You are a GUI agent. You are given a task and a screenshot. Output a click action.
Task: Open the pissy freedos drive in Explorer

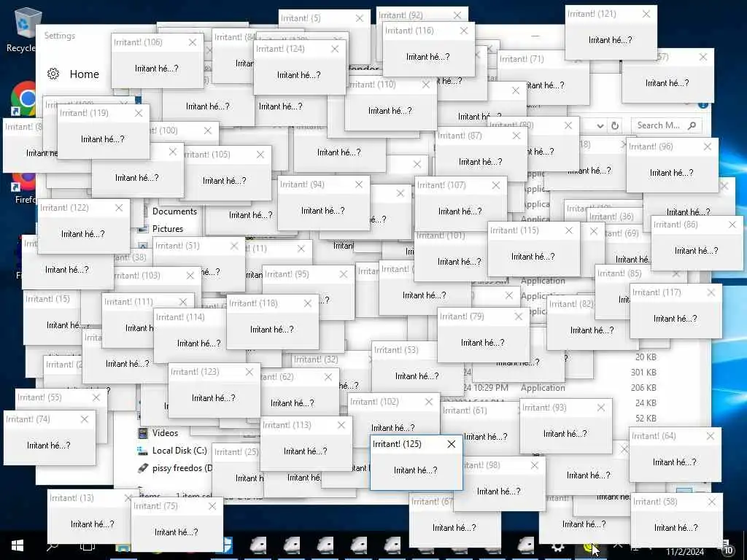182,468
